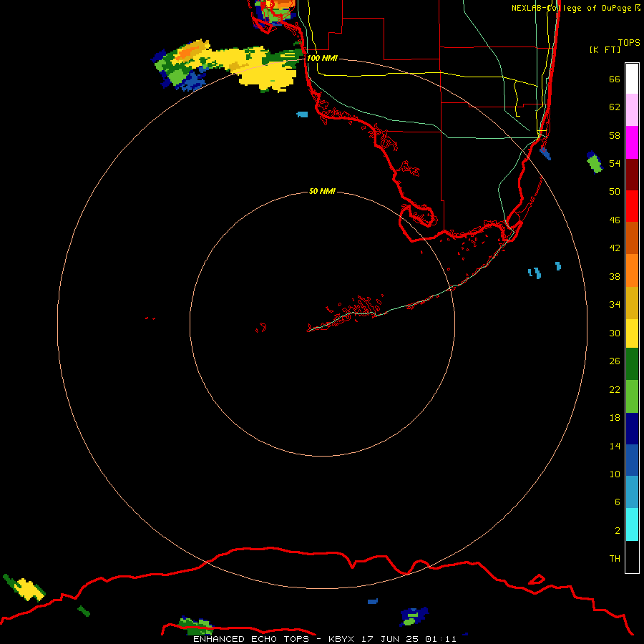644x644 pixels.
Task: Click the yellow 34 kft legend swatch
Action: (632, 333)
